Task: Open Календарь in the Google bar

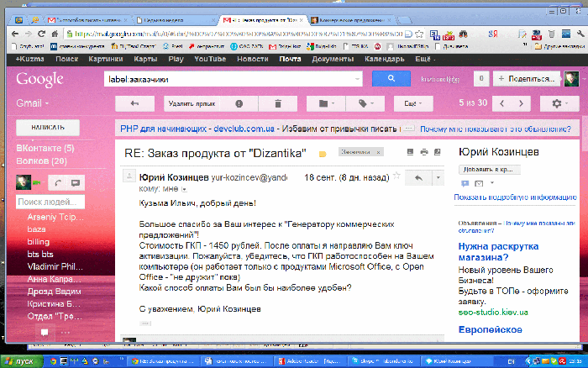Action: click(385, 60)
